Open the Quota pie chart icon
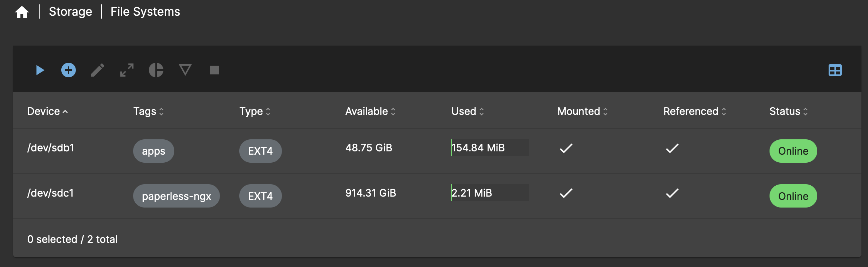The height and width of the screenshot is (267, 868). [156, 70]
